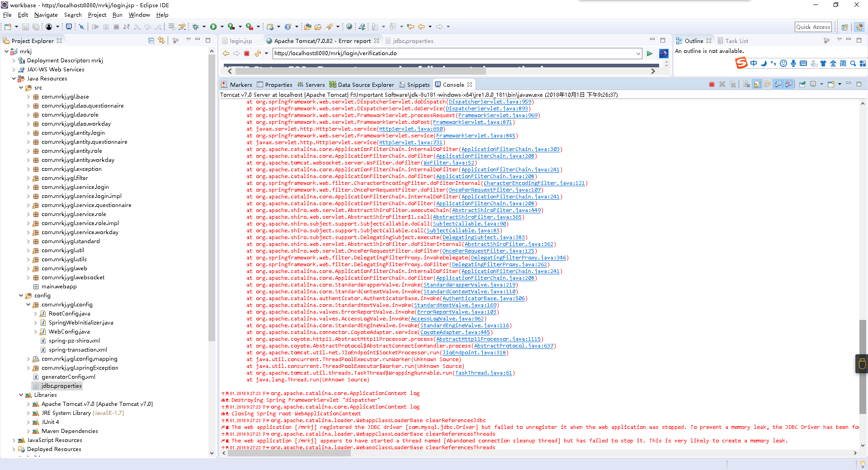Screen dimensions: 868x470
Task: Open the Run button dropdown arrow
Action: (222, 27)
